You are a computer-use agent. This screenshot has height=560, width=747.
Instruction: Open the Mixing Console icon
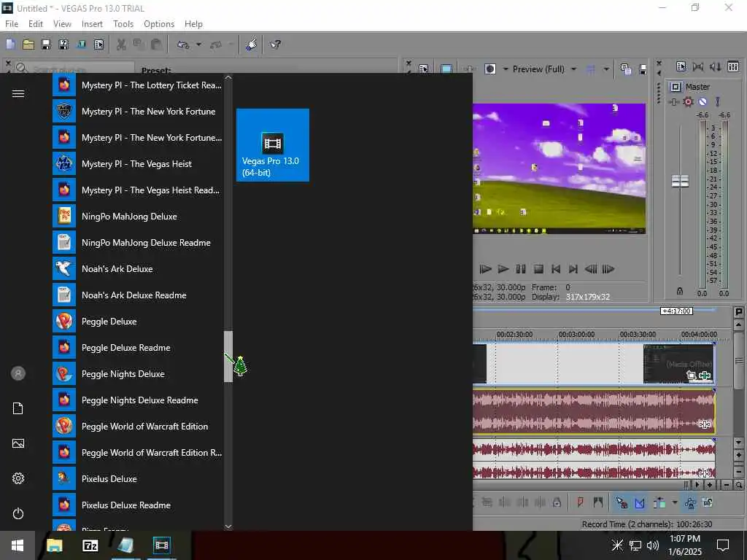pyautogui.click(x=733, y=66)
